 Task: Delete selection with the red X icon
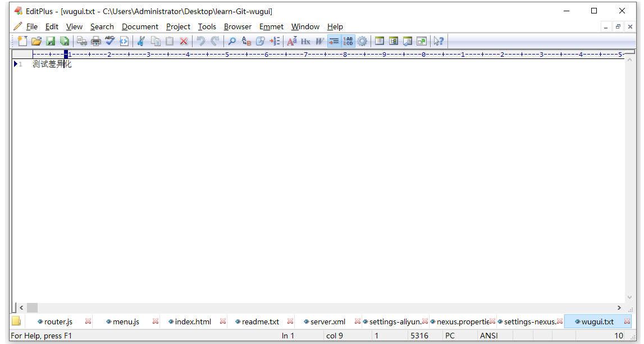(184, 41)
